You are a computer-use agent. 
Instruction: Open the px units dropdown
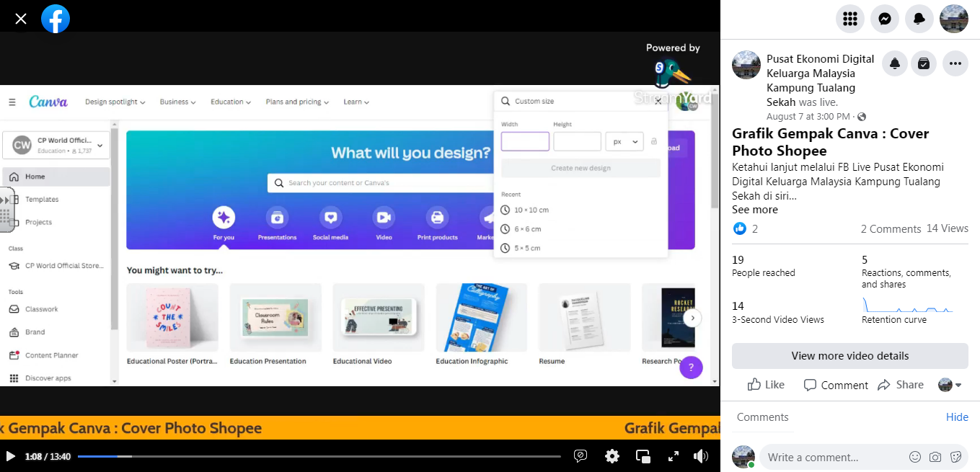pos(624,141)
